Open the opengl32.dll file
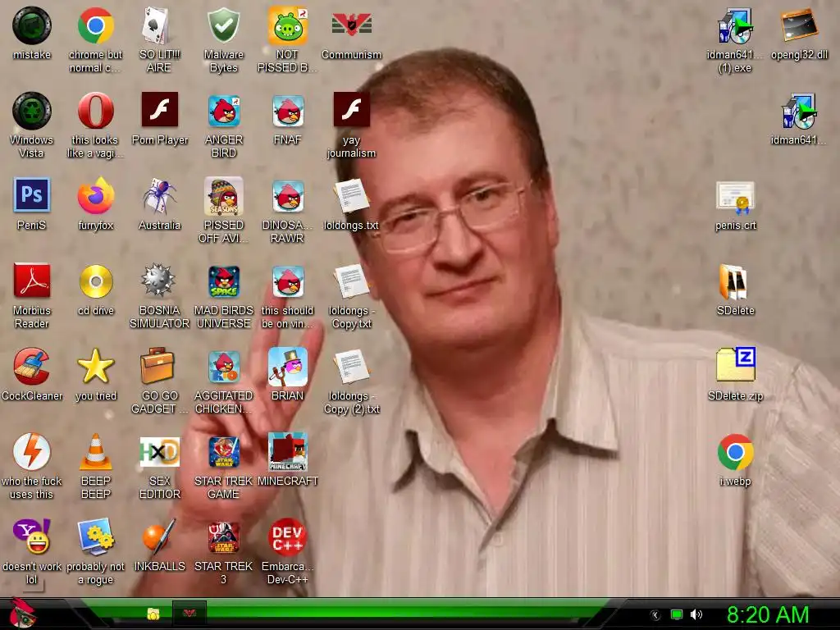Screen dimensions: 840x630 [799, 25]
